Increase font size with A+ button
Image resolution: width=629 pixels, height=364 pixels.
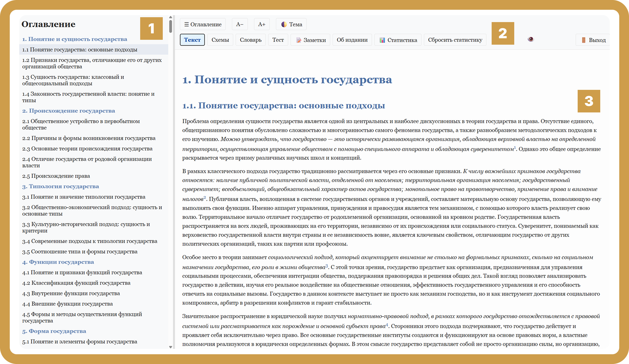point(261,24)
